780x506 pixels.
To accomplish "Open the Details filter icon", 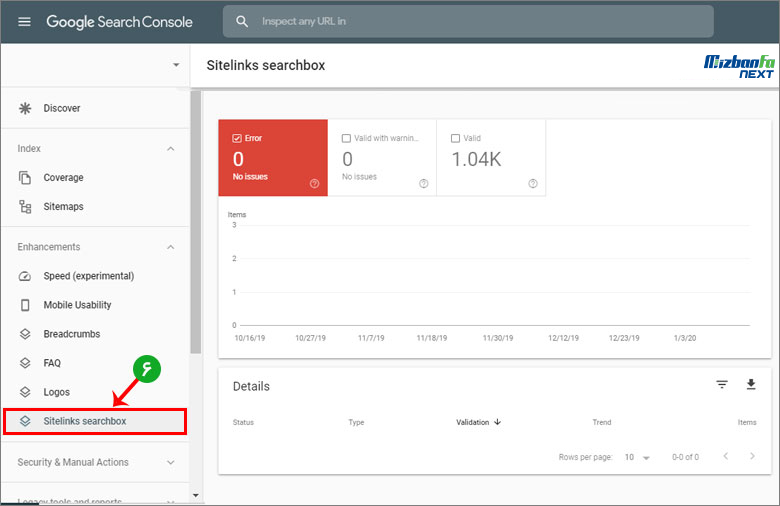I will coord(722,384).
